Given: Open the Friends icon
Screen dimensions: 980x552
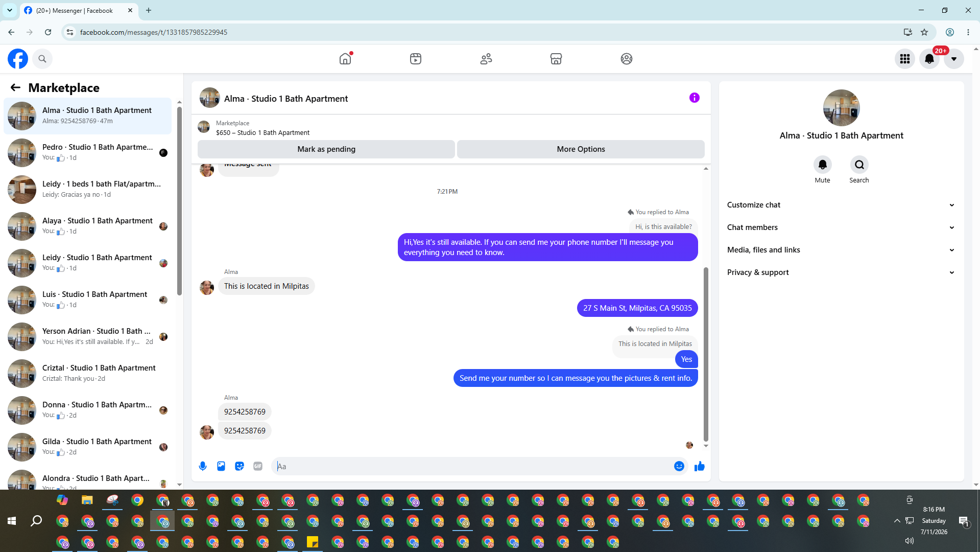Looking at the screenshot, I should click(486, 59).
